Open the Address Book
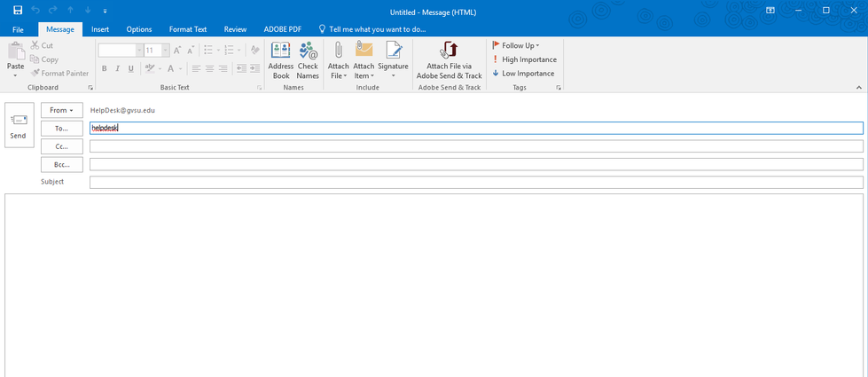Image resolution: width=868 pixels, height=377 pixels. 280,60
